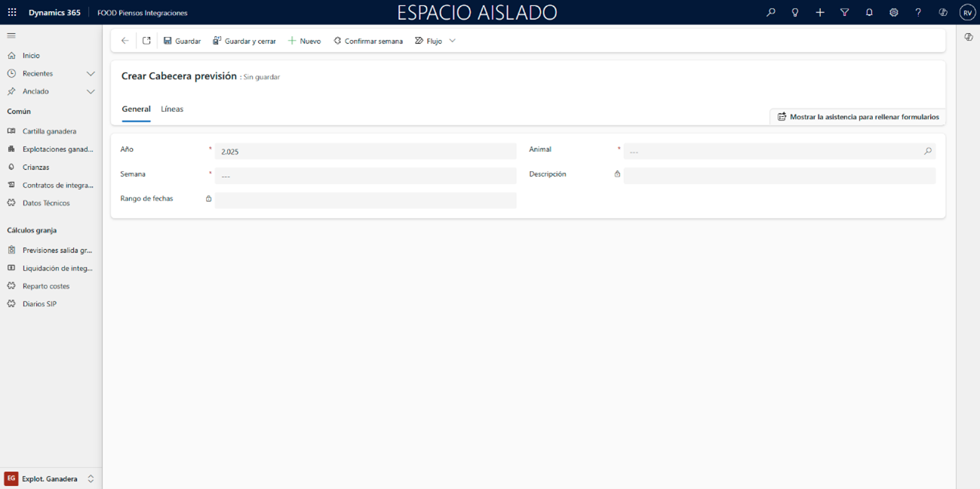Image resolution: width=980 pixels, height=489 pixels.
Task: Collapse the sidebar with hamburger menu
Action: [11, 35]
